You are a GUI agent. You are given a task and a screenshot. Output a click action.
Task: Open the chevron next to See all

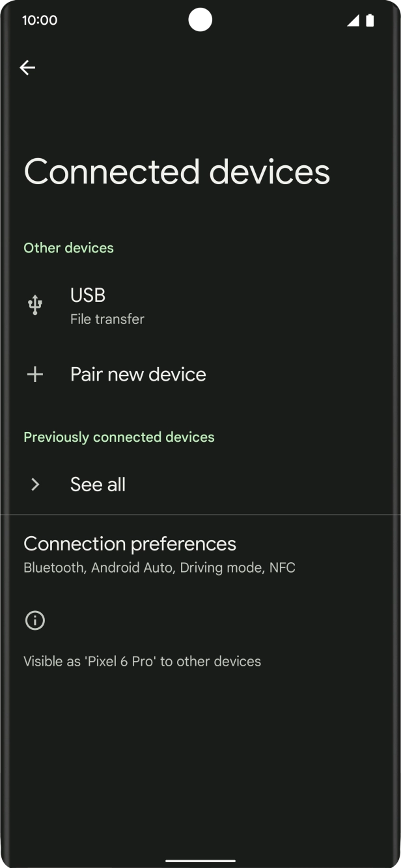(x=35, y=484)
